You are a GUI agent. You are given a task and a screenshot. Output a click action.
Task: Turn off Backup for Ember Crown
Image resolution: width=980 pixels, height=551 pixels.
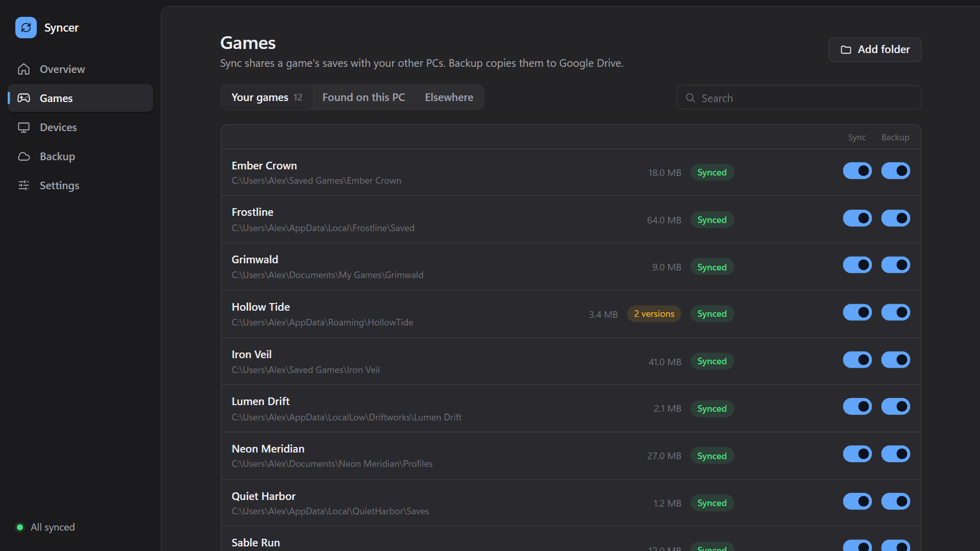[895, 171]
